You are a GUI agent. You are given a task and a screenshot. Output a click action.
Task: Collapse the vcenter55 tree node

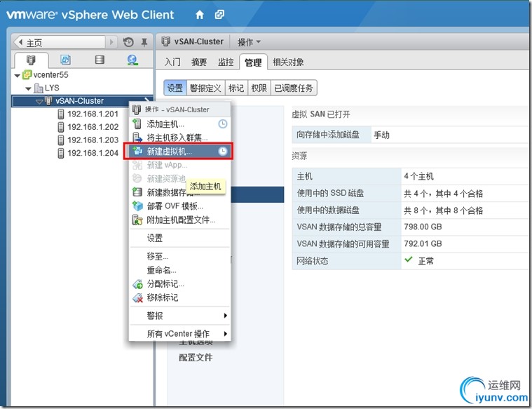18,75
